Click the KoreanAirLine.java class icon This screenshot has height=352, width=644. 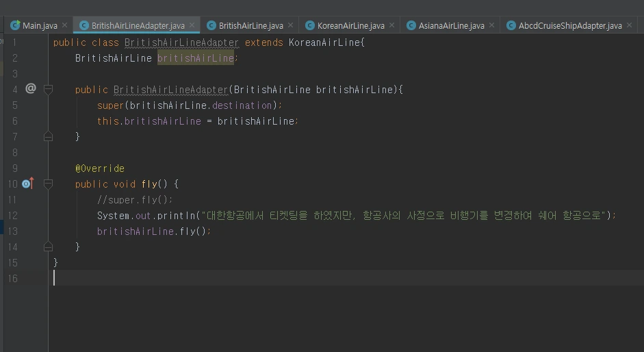[309, 25]
